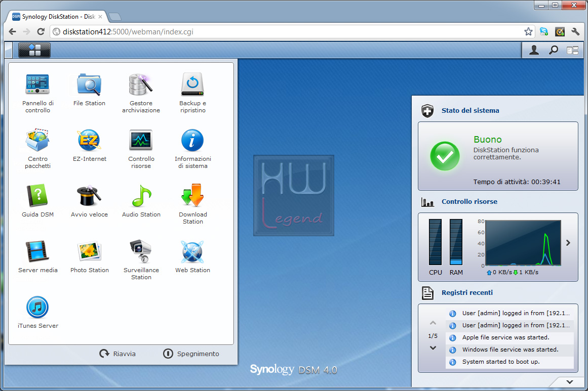Toggle the DSM main menu button
The width and height of the screenshot is (588, 391).
(34, 50)
